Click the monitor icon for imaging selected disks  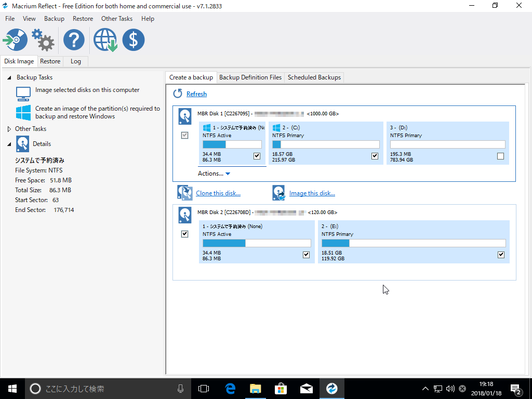(23, 94)
